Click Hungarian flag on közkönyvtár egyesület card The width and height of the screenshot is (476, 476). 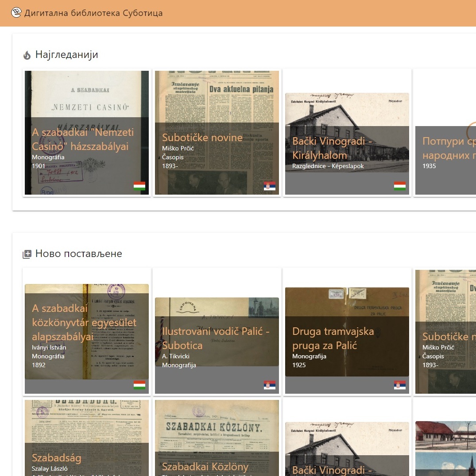(139, 385)
